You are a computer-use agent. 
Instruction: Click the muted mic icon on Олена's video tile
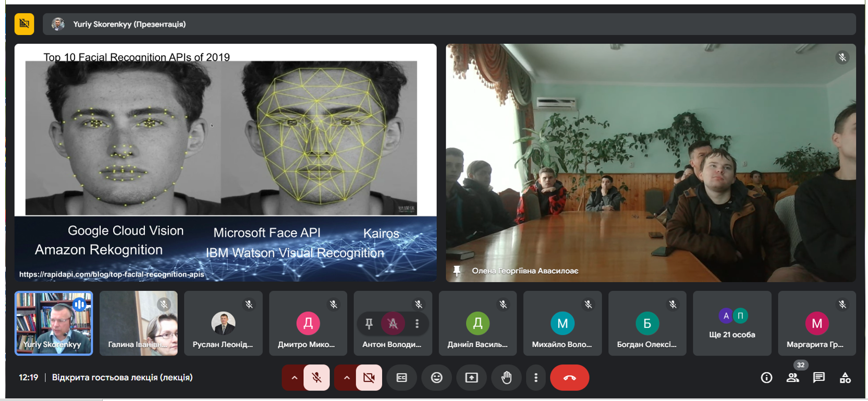click(x=842, y=57)
